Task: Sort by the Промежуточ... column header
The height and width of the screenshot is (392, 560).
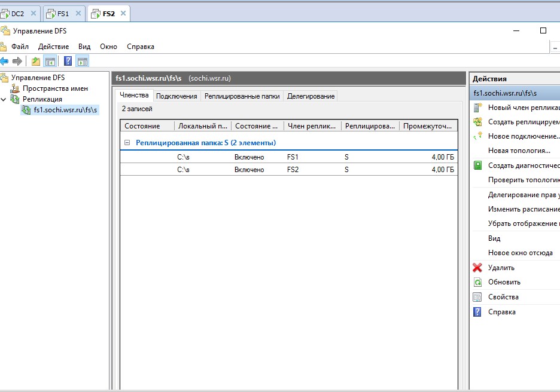Action: coord(428,126)
